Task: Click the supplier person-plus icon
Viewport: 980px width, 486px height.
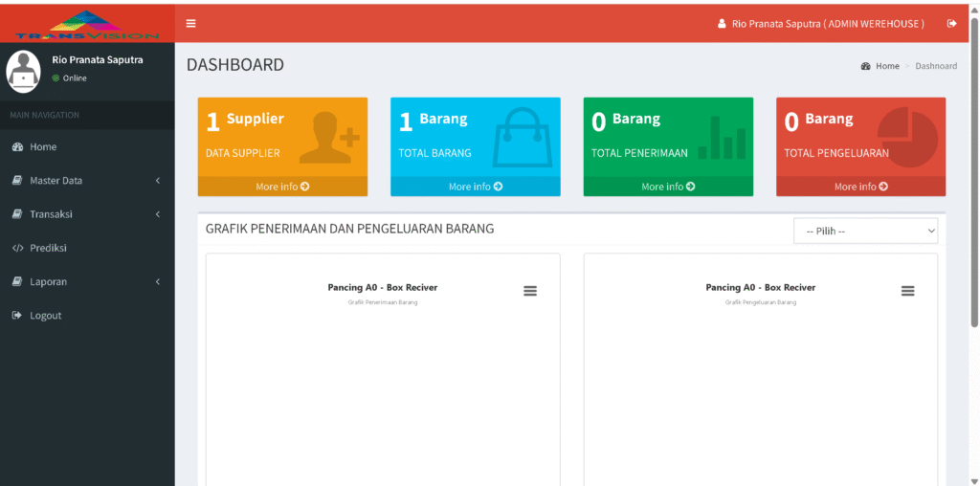Action: pyautogui.click(x=328, y=138)
